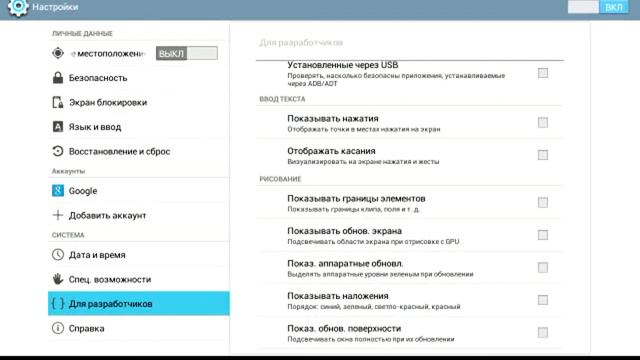
Task: Click the Безопасность padlock icon
Action: coord(58,78)
